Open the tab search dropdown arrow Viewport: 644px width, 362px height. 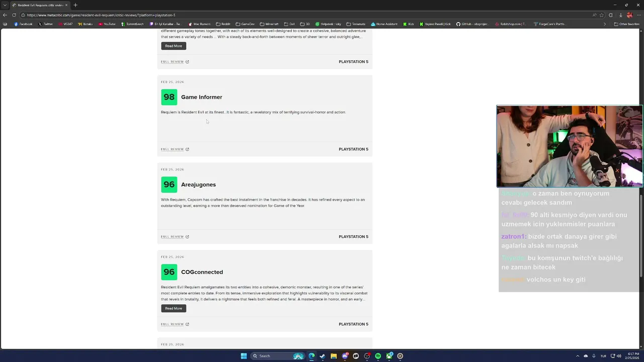[x=5, y=5]
